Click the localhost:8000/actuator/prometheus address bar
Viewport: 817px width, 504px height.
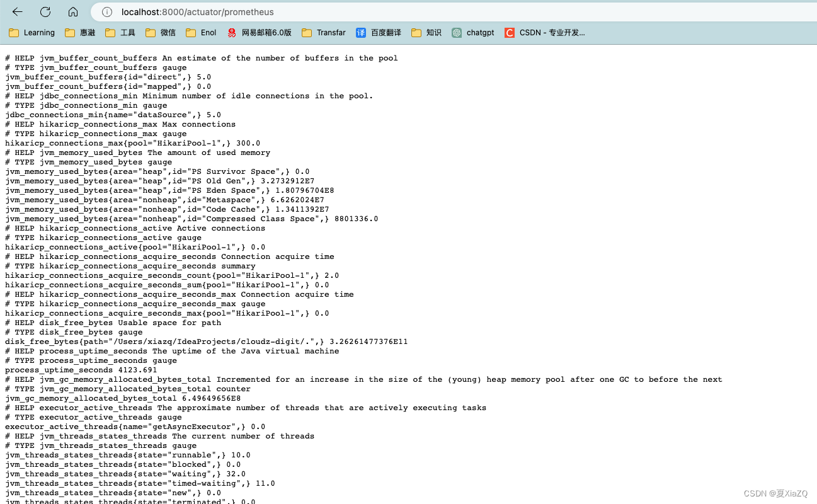click(454, 12)
